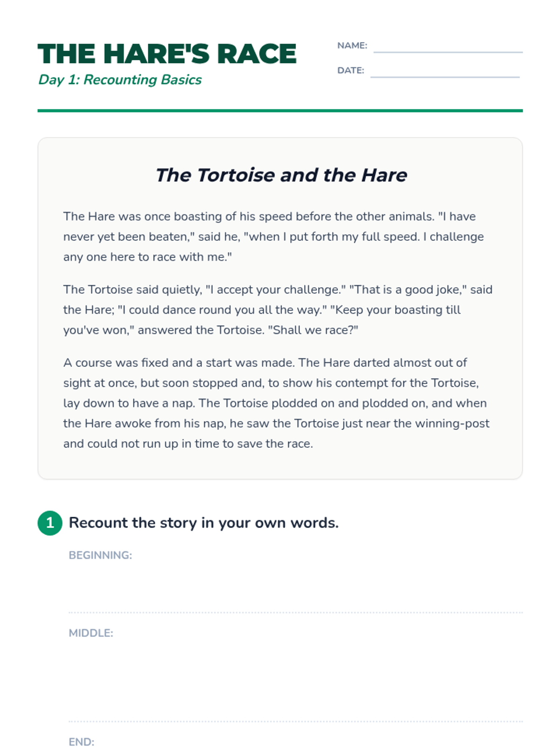Select the "THE HARE'S RACE" main heading
The width and height of the screenshot is (560, 747).
pyautogui.click(x=167, y=54)
